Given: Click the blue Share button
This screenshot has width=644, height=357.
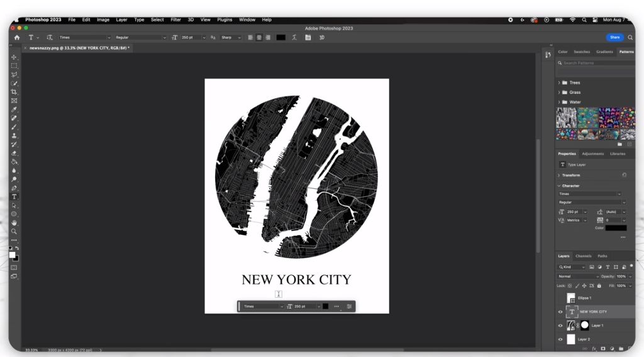Looking at the screenshot, I should (614, 38).
